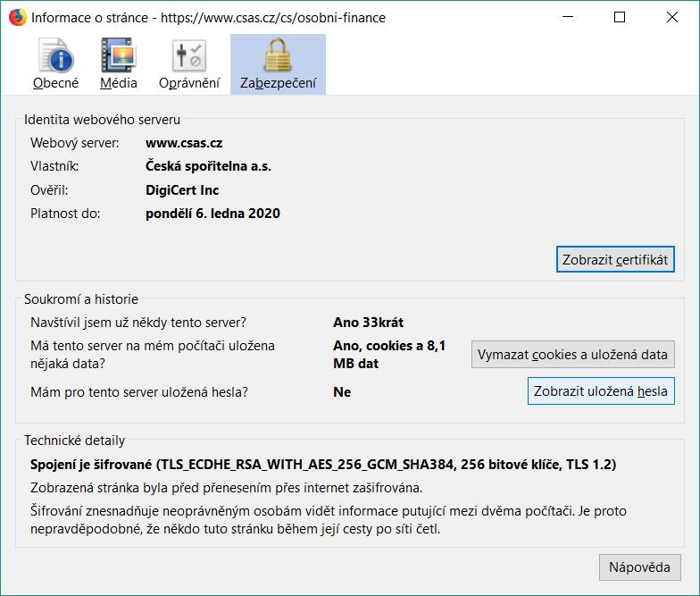Close the Informace o stránce window
The height and width of the screenshot is (596, 700).
[671, 18]
